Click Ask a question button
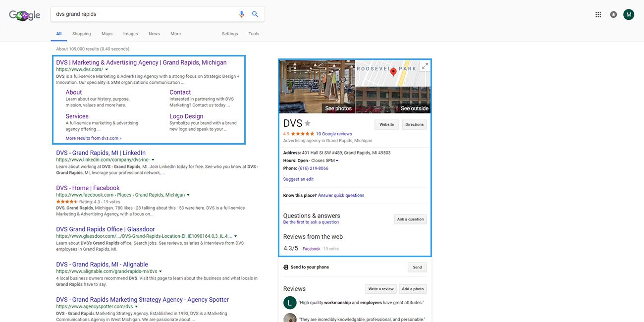Viewport: 644px width, 322px height. 411,219
